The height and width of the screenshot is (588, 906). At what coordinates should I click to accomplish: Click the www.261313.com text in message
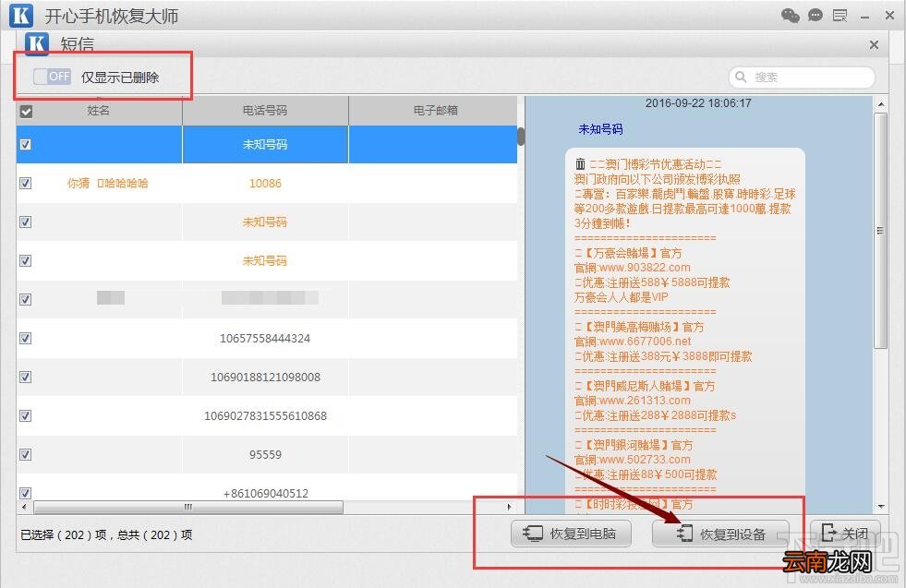[645, 401]
